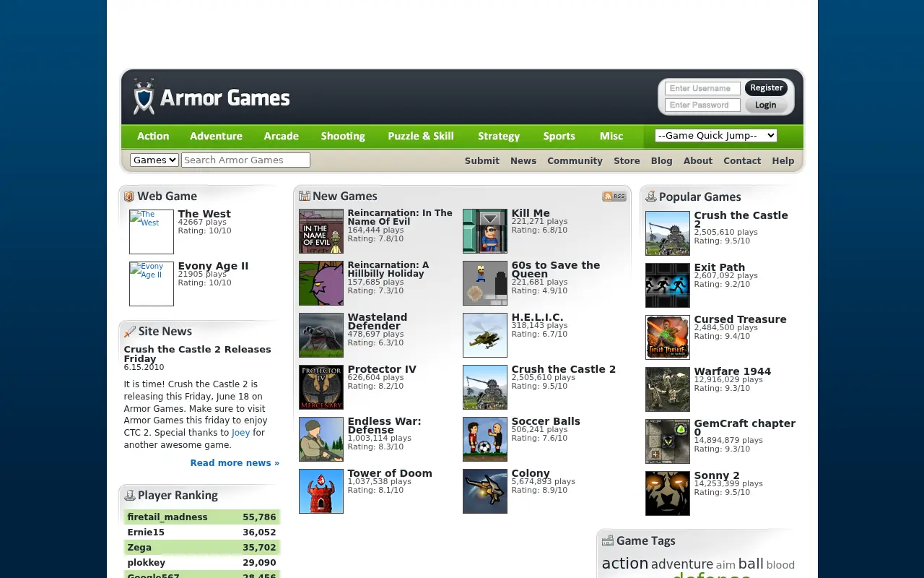Open the Sports category

(559, 136)
